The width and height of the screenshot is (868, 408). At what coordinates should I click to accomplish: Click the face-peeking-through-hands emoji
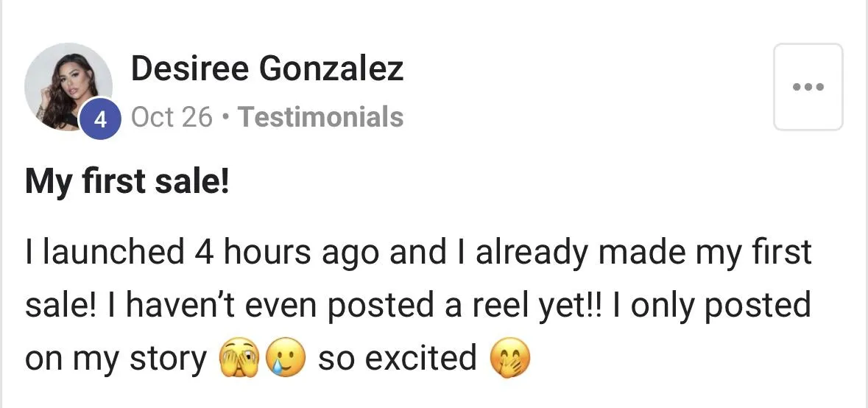click(240, 359)
